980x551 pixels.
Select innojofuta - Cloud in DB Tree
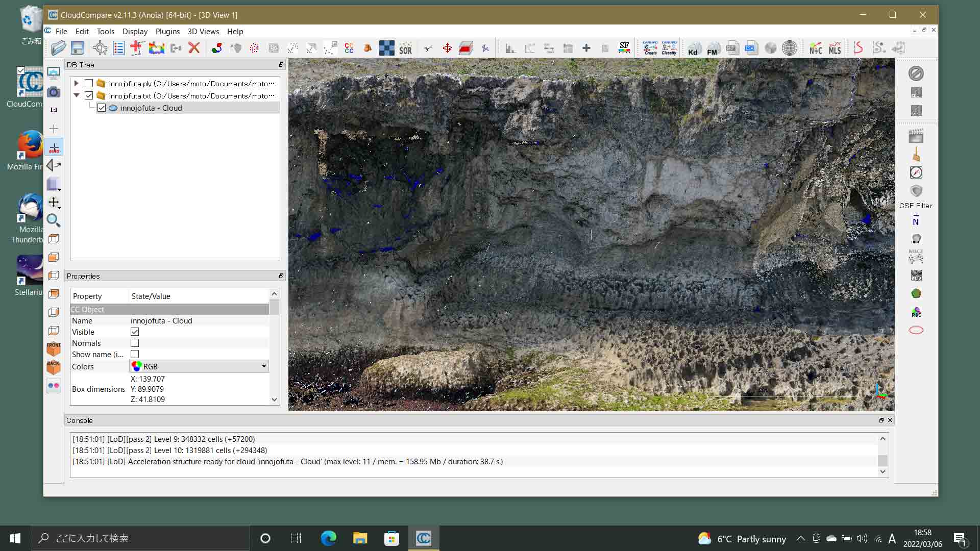[151, 108]
